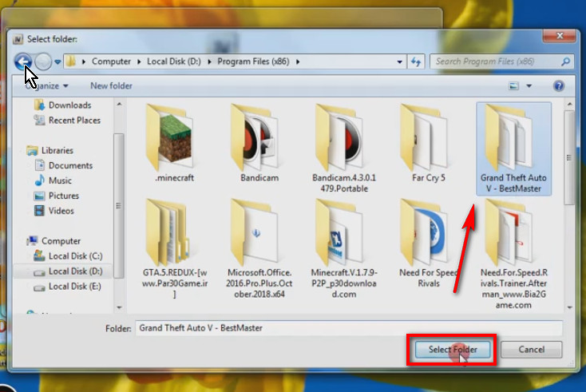Click the file list vertical scrollbar thumb
Image resolution: width=586 pixels, height=392 pixels.
(x=569, y=157)
